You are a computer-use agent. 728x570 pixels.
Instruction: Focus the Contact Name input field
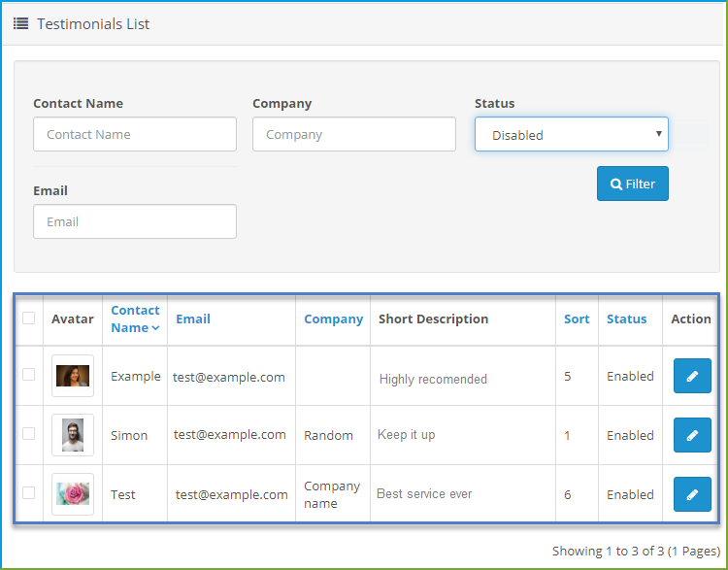tap(135, 134)
